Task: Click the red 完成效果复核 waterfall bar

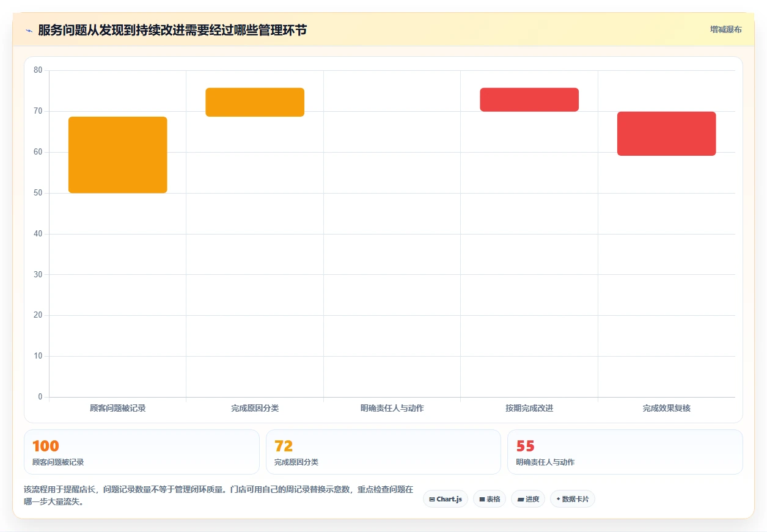Action: pos(666,134)
